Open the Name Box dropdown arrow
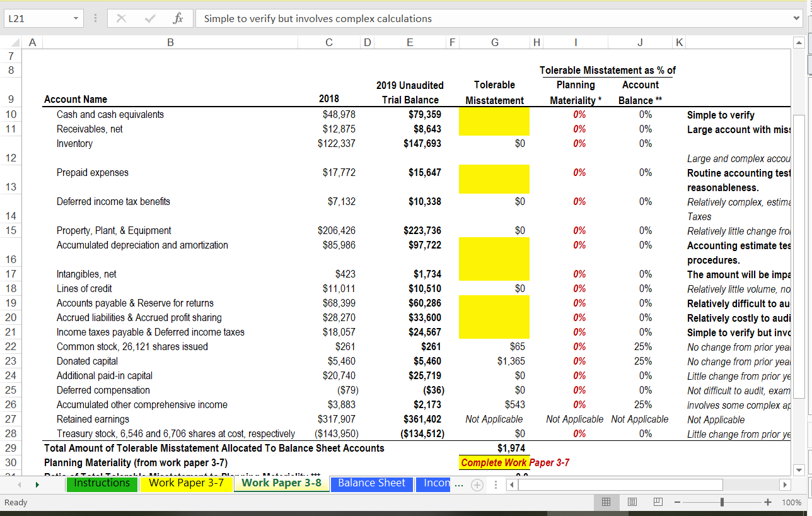 click(76, 18)
